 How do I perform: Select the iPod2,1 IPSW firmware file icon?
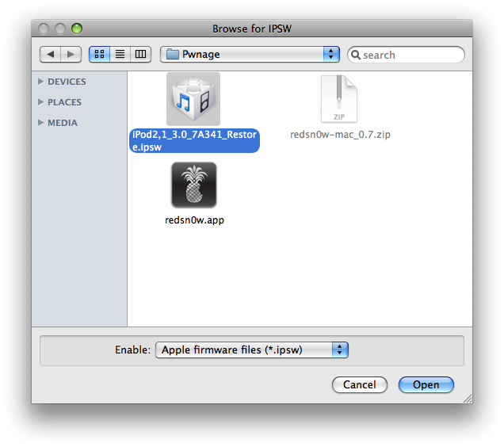point(193,98)
